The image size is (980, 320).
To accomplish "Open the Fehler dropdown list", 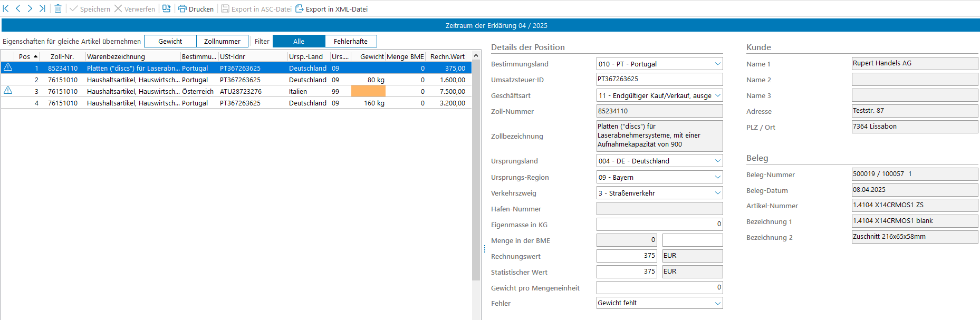I will (717, 303).
